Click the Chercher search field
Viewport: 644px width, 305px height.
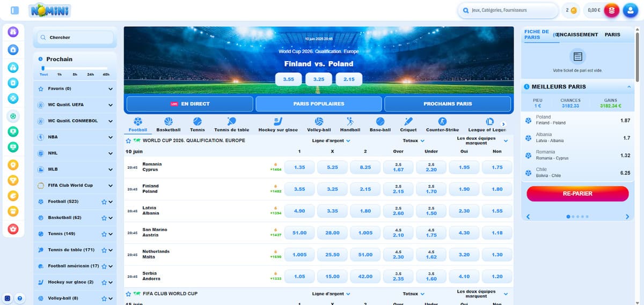[x=75, y=38]
